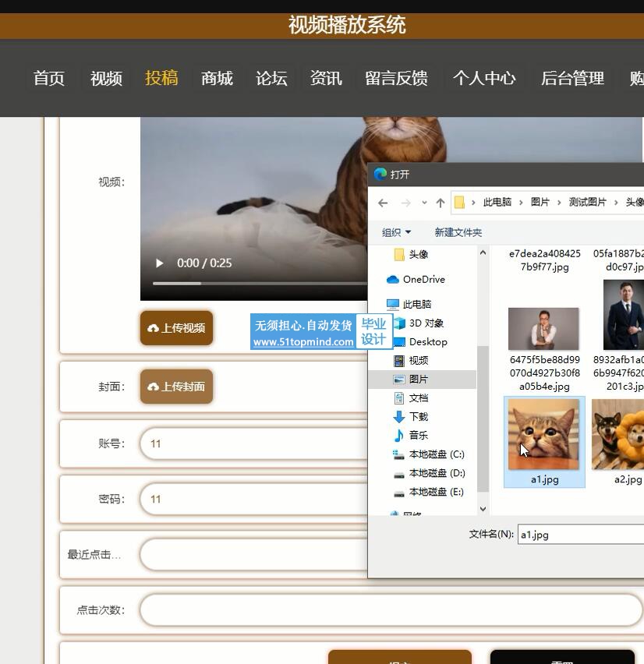Select 3D 对象 in the sidebar
The height and width of the screenshot is (664, 644).
pos(419,323)
